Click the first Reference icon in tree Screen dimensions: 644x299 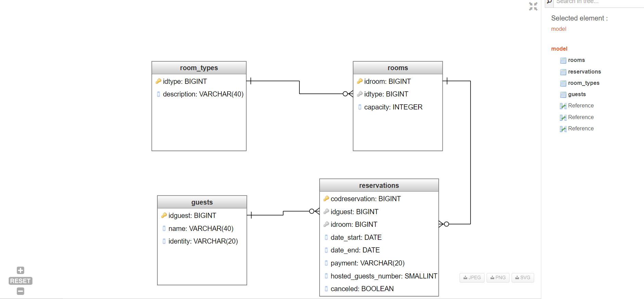[x=563, y=106]
